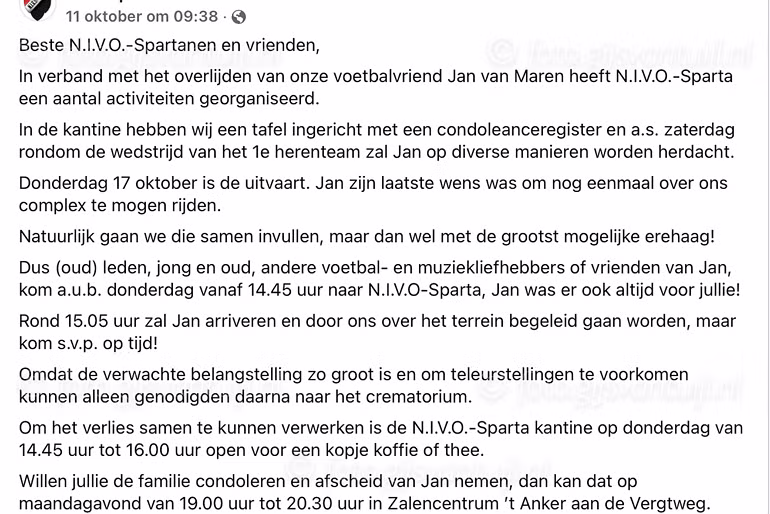
Task: Click the club logo profile picture
Action: (x=36, y=10)
